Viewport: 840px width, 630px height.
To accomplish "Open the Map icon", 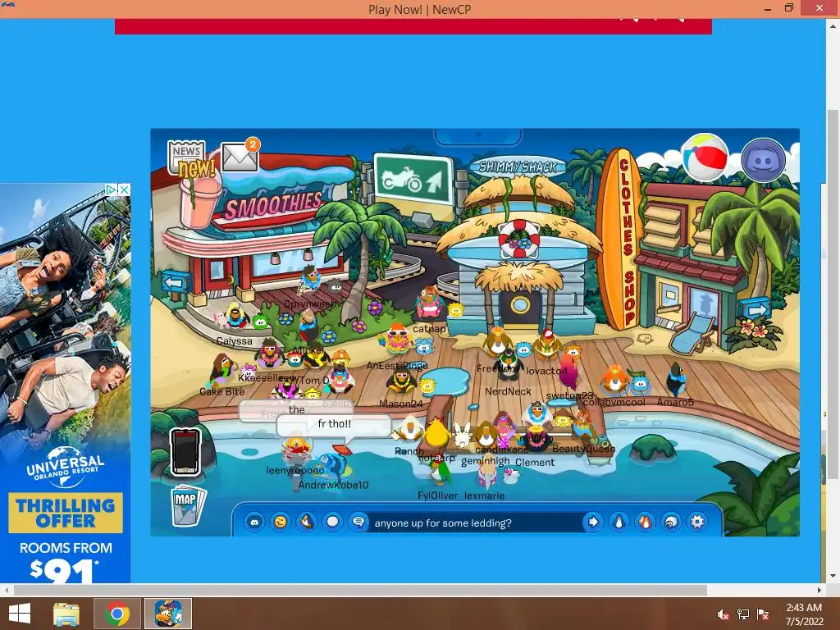I will click(x=187, y=505).
